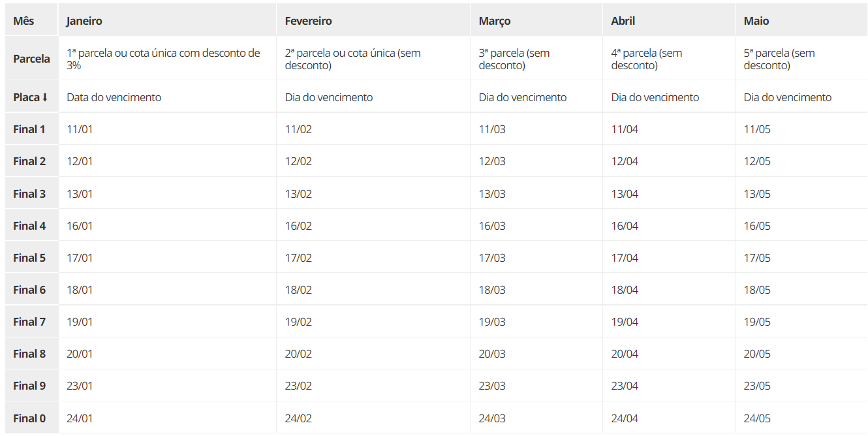Click the 11/01 due date cell
The width and height of the screenshot is (868, 436).
point(80,129)
